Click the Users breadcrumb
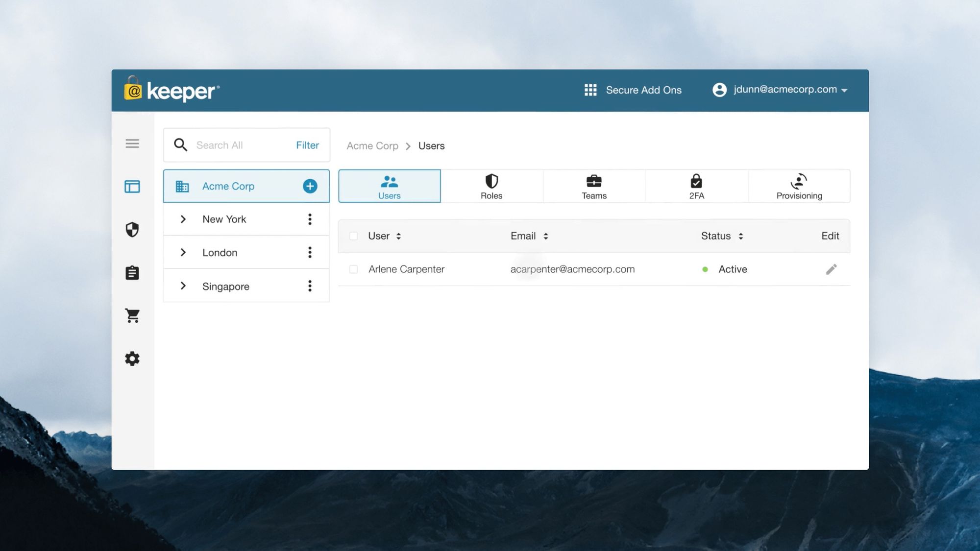This screenshot has width=980, height=551. point(432,146)
